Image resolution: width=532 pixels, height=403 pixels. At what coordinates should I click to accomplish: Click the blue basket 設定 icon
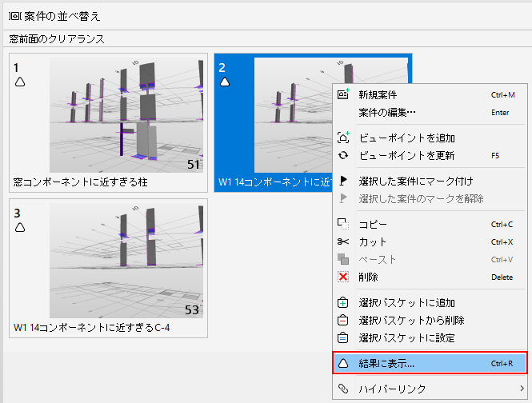[343, 337]
